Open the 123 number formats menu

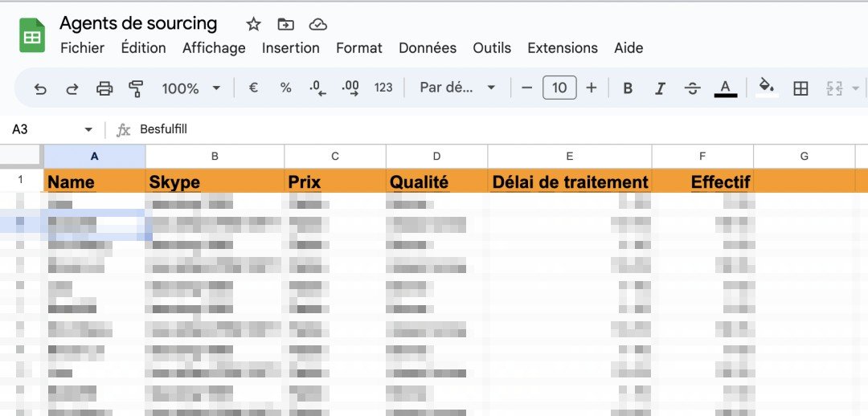tap(383, 88)
